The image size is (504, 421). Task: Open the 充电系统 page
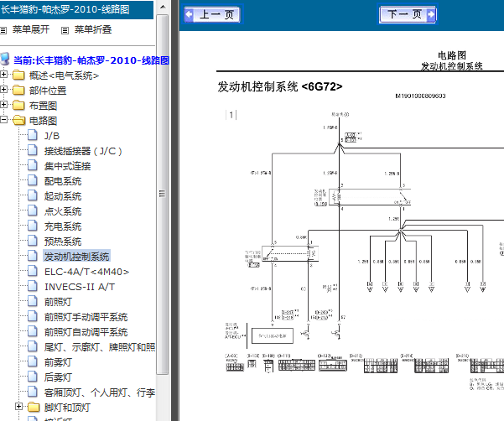click(x=63, y=226)
